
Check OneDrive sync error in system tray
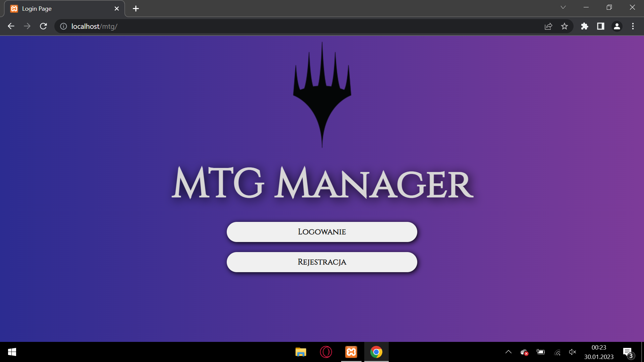coord(524,352)
